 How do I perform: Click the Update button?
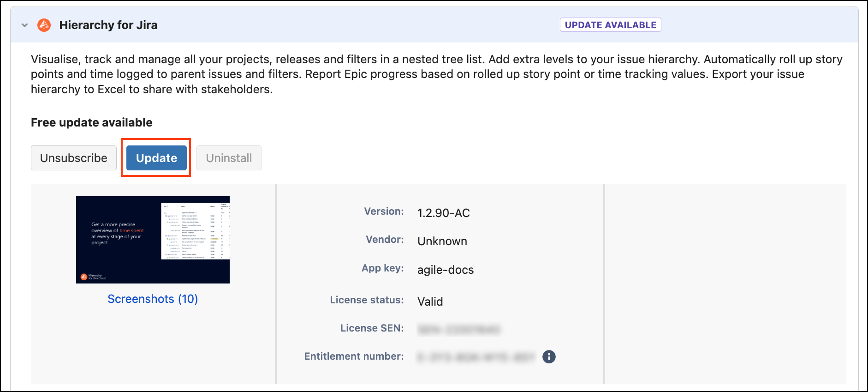coord(156,158)
